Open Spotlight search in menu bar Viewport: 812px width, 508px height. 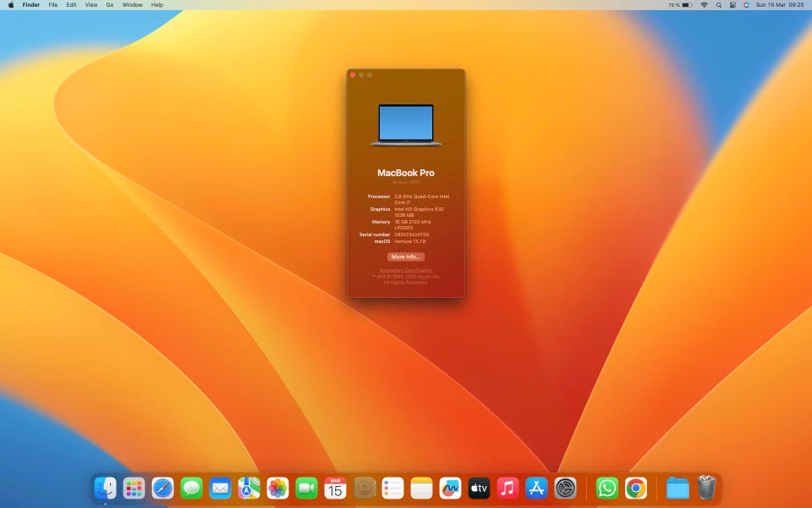tap(719, 5)
